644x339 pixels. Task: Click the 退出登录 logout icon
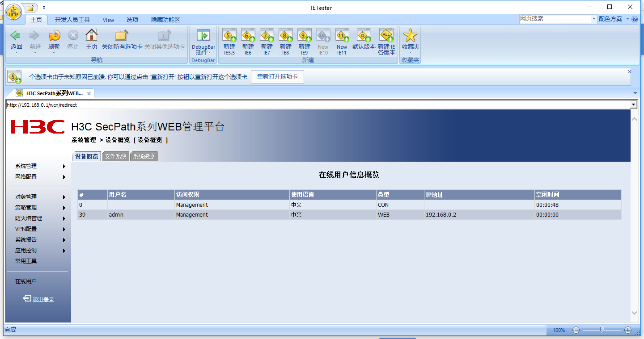point(27,298)
